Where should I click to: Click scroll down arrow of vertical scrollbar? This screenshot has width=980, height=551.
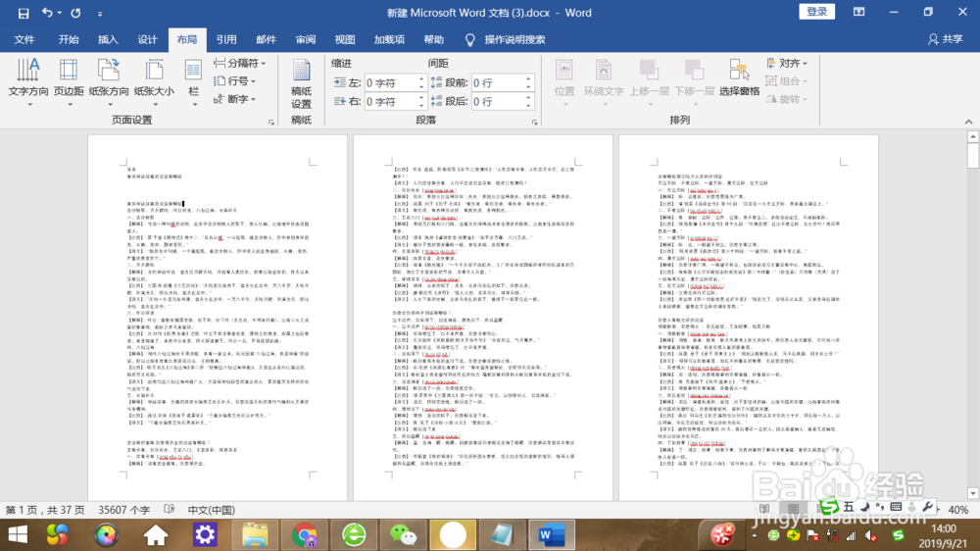[x=972, y=493]
